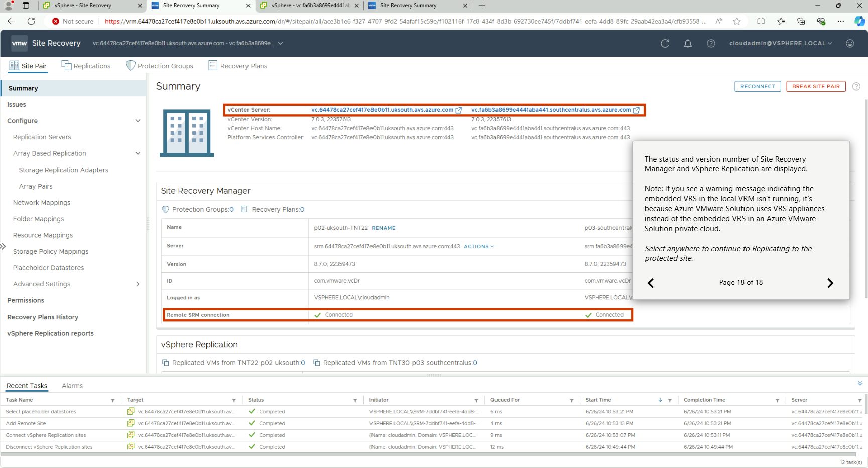Open external link icon for uksouth vCenter
The width and height of the screenshot is (868, 468).
[458, 110]
